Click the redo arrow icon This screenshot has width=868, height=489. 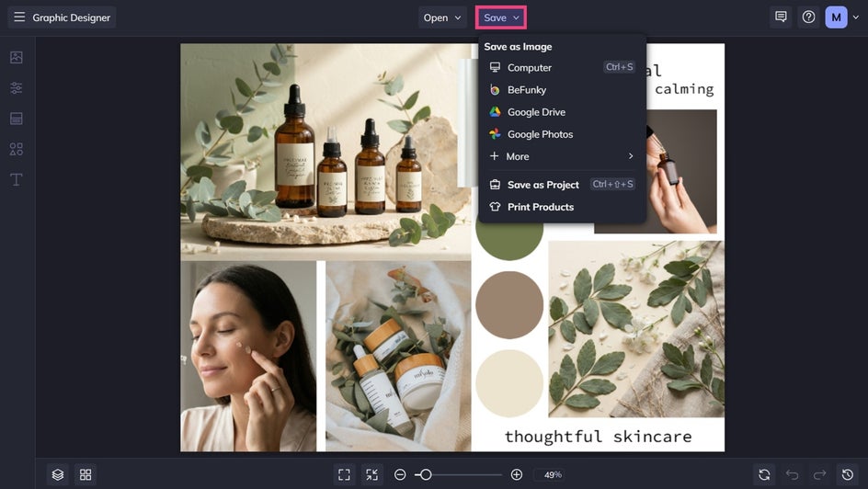point(820,474)
